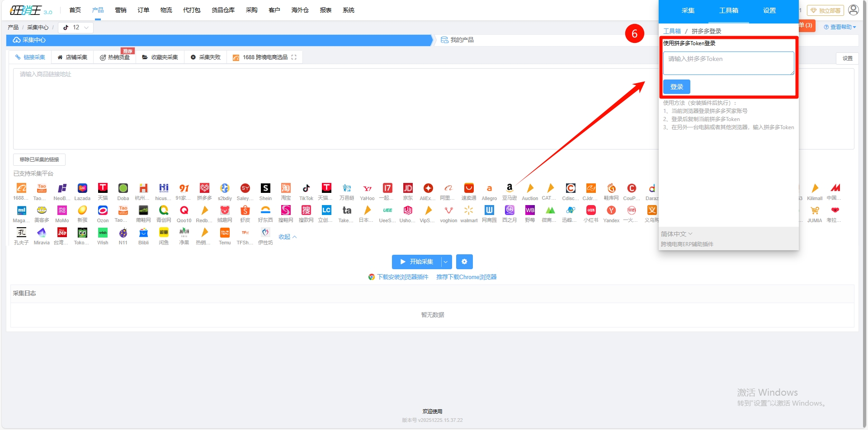Open the 简体中文 language dropdown
The height and width of the screenshot is (430, 868).
pyautogui.click(x=676, y=234)
